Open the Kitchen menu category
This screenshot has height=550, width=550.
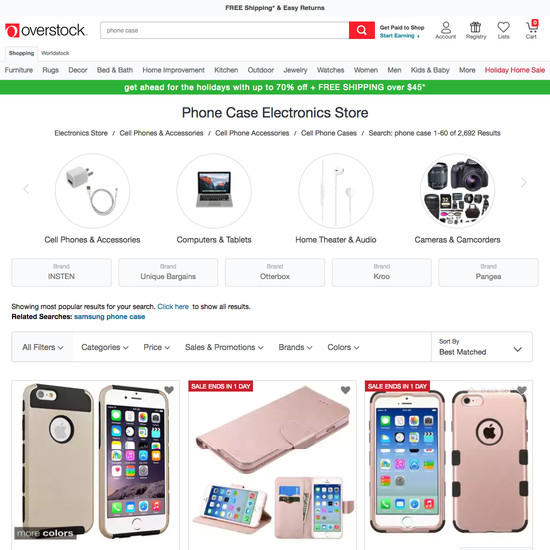click(x=226, y=70)
